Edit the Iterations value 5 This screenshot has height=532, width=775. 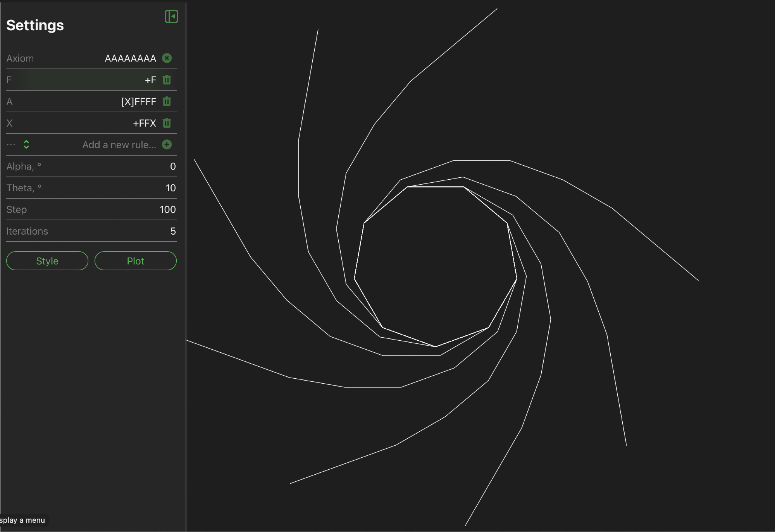(173, 232)
